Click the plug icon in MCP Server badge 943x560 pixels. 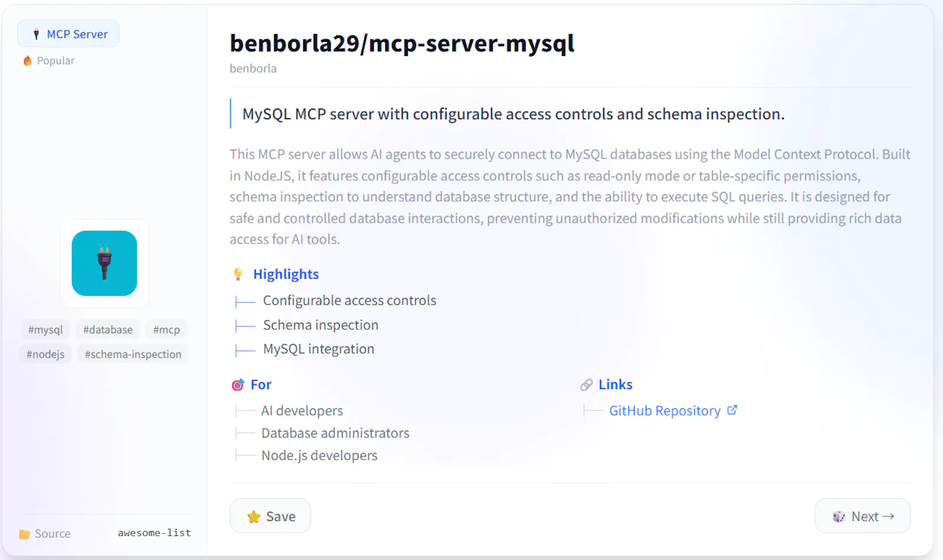click(x=36, y=34)
